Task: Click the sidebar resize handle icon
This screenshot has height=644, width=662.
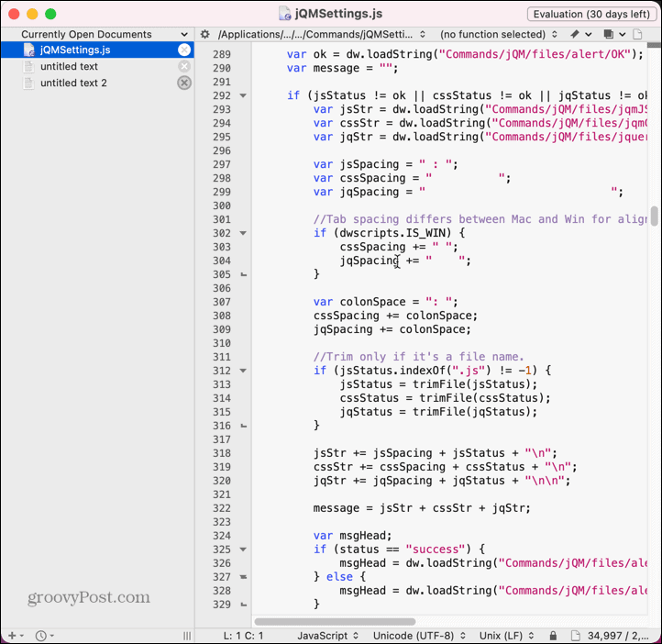Action: (187, 636)
